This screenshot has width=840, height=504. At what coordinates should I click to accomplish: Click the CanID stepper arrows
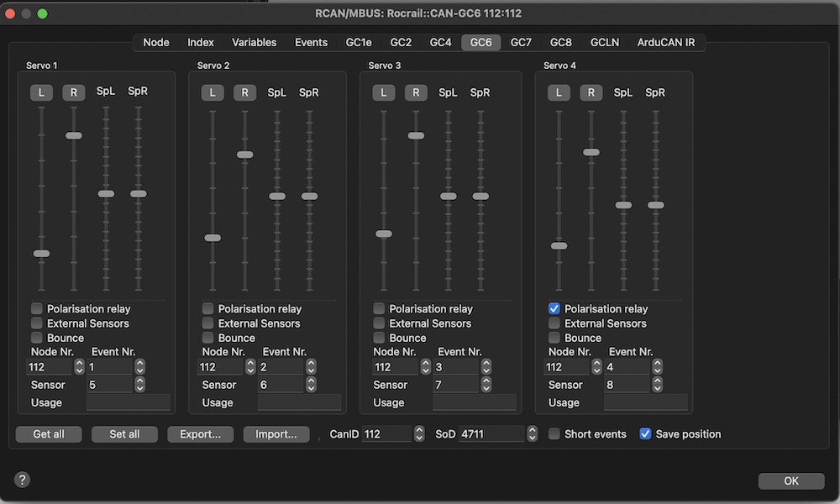tap(419, 434)
